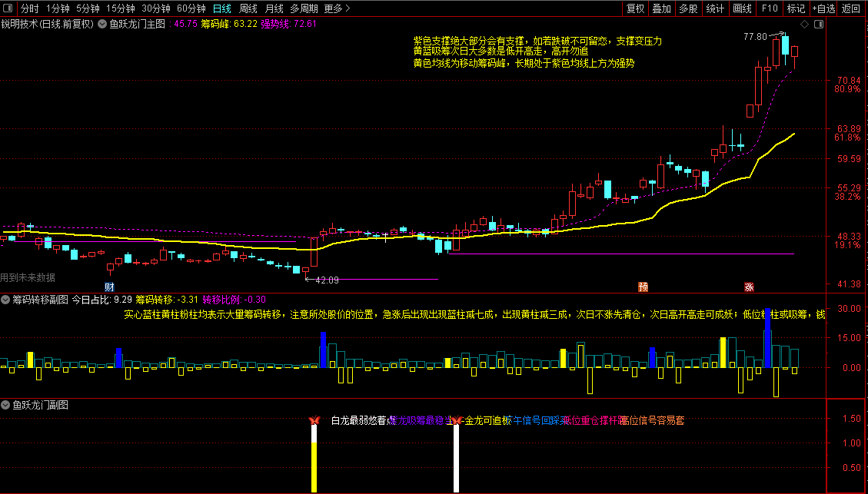Click the orange 预 marker on the chart

click(643, 287)
